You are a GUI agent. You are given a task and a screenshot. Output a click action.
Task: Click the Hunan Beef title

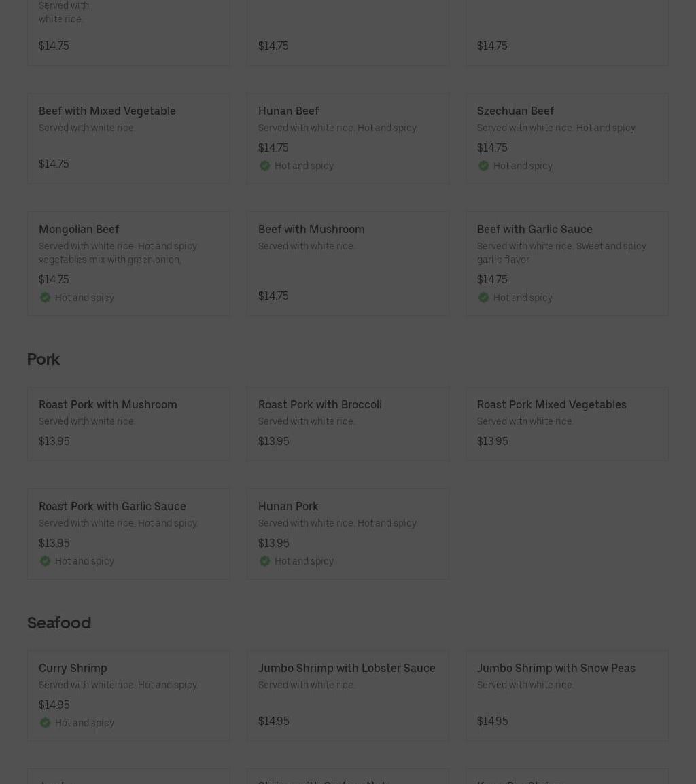pos(288,111)
